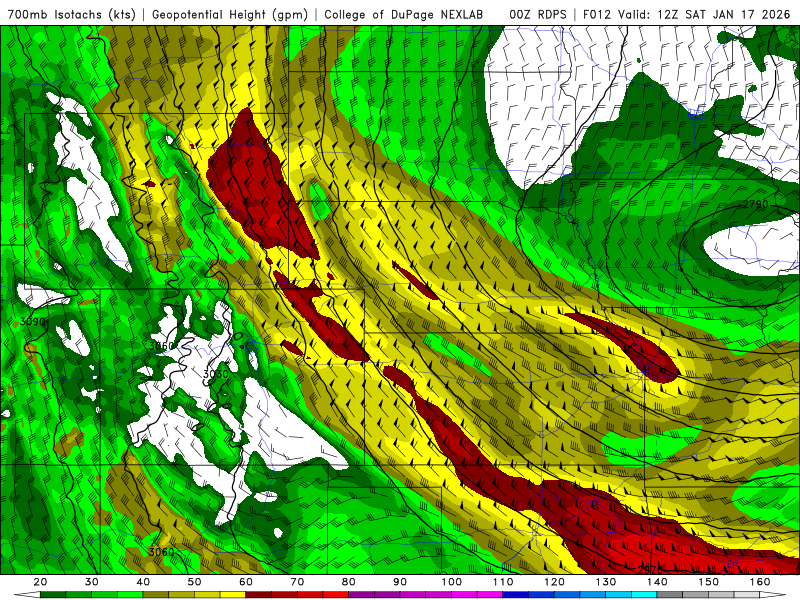
Task: Click the 90 label on the colorbar
Action: coord(400,582)
